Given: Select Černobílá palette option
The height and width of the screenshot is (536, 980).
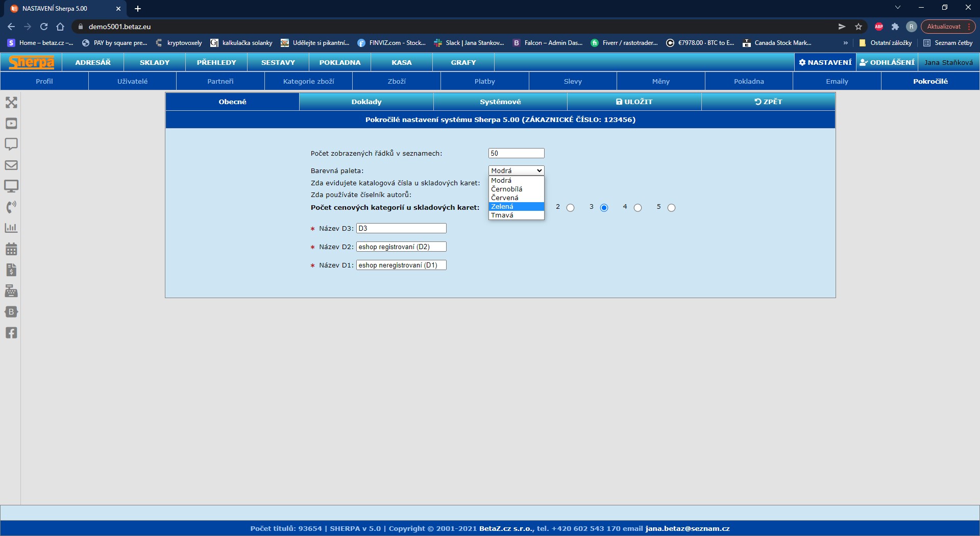Looking at the screenshot, I should (x=516, y=189).
